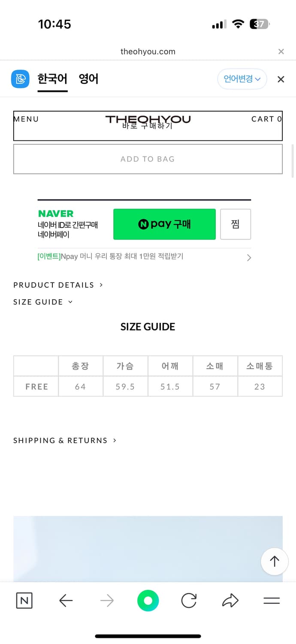Switch to the 한국어 language tab
Viewport: 296px width, 644px height.
click(x=52, y=79)
